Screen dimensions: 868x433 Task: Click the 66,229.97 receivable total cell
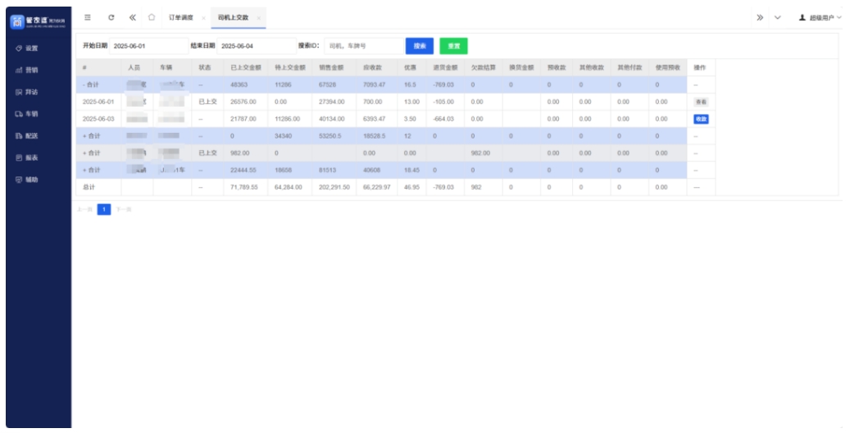376,188
